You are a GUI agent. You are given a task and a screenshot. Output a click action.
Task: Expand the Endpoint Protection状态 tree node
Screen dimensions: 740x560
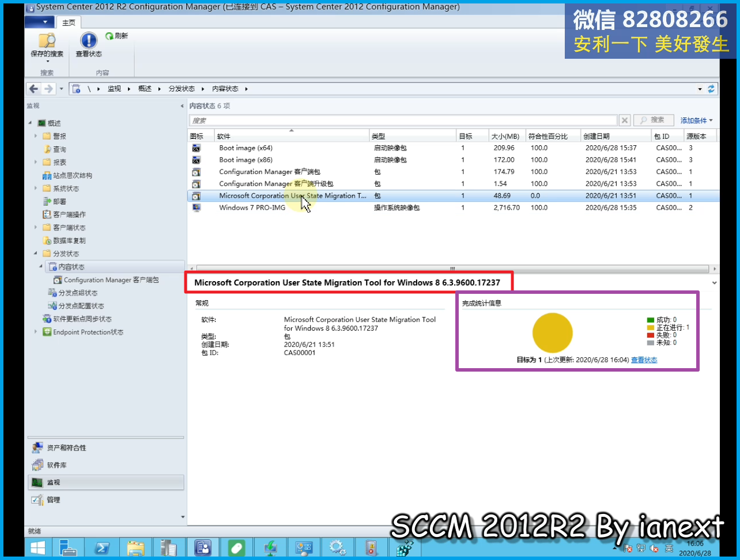36,332
